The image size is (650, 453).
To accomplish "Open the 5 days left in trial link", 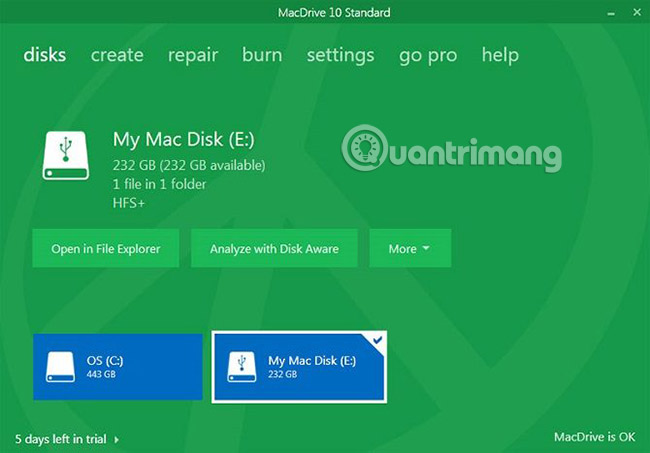I will (x=61, y=439).
